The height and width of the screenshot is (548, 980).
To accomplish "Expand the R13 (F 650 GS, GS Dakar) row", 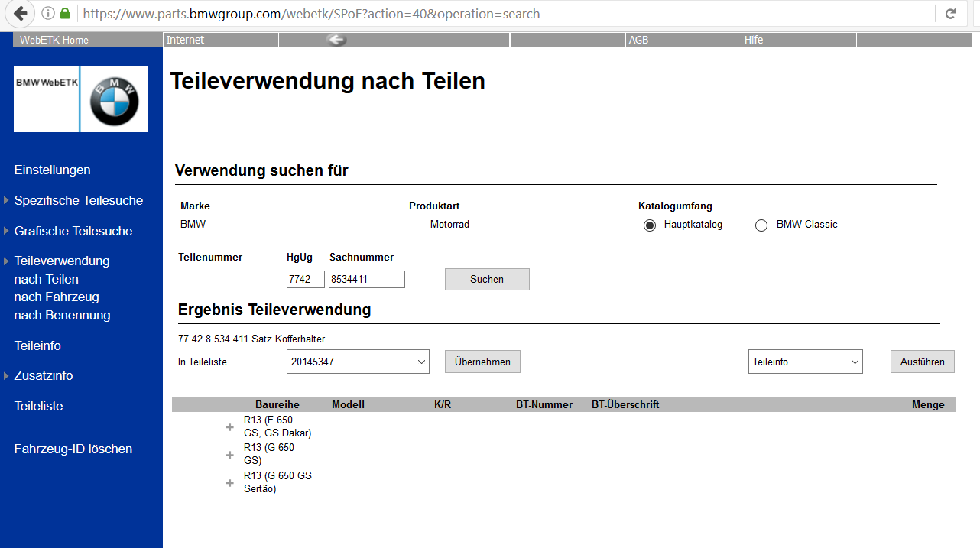I will [229, 427].
